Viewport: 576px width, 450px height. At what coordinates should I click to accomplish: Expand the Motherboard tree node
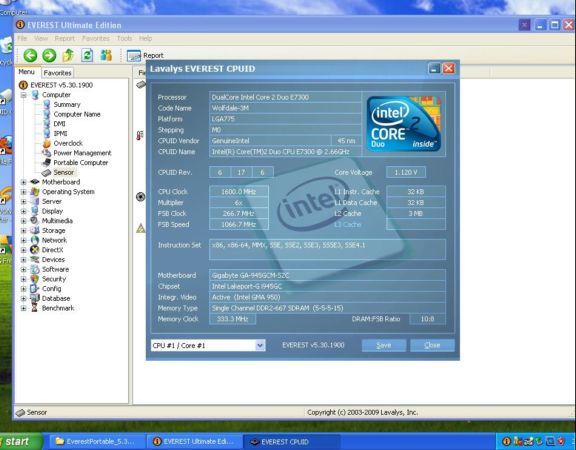click(24, 182)
